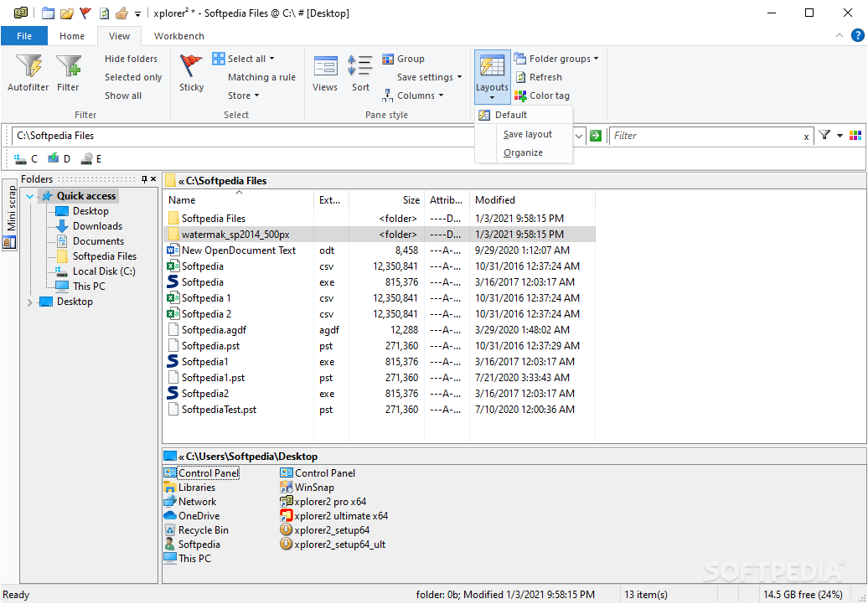The height and width of the screenshot is (604, 868).
Task: Choose Default layout from menu
Action: 523,115
